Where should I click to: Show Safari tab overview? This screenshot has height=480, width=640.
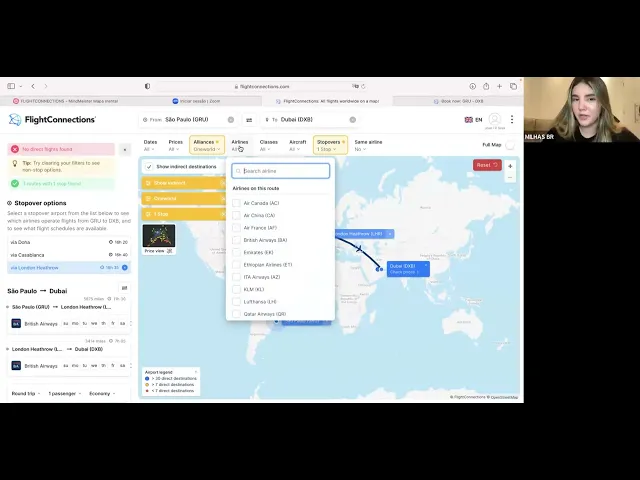click(513, 86)
